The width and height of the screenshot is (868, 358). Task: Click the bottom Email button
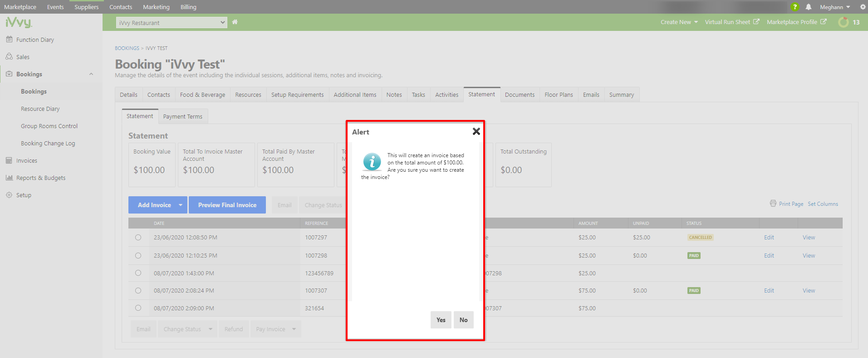point(143,329)
